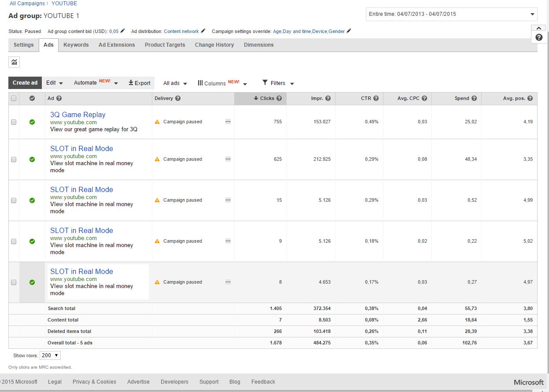Click help icon beside Delivery column header
The width and height of the screenshot is (549, 392).
[x=178, y=99]
